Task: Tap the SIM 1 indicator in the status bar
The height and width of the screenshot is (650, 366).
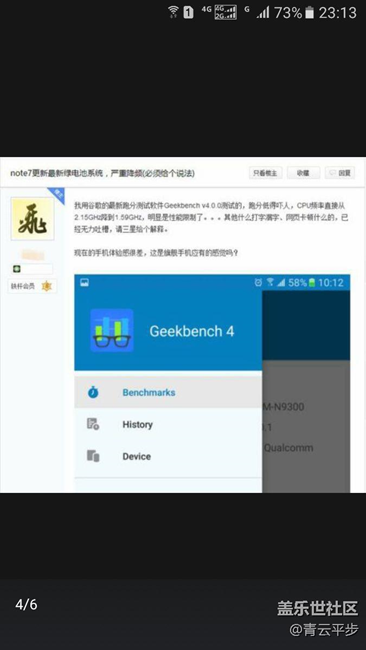Action: point(188,12)
